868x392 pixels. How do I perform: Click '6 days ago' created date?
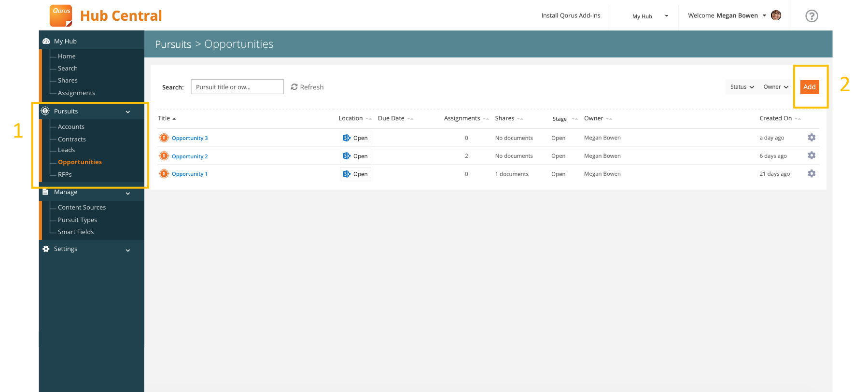773,156
